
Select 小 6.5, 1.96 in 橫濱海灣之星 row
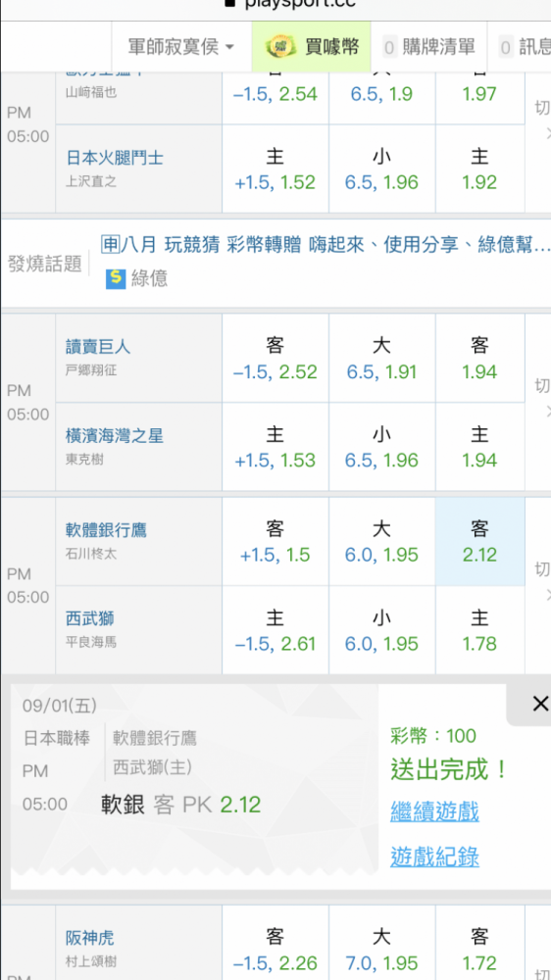(381, 447)
